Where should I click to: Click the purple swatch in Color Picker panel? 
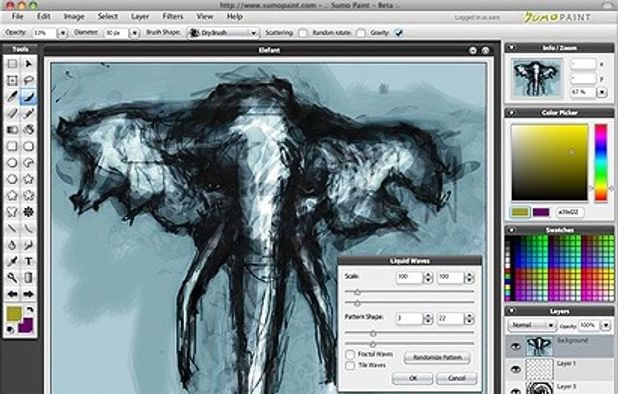[x=541, y=212]
